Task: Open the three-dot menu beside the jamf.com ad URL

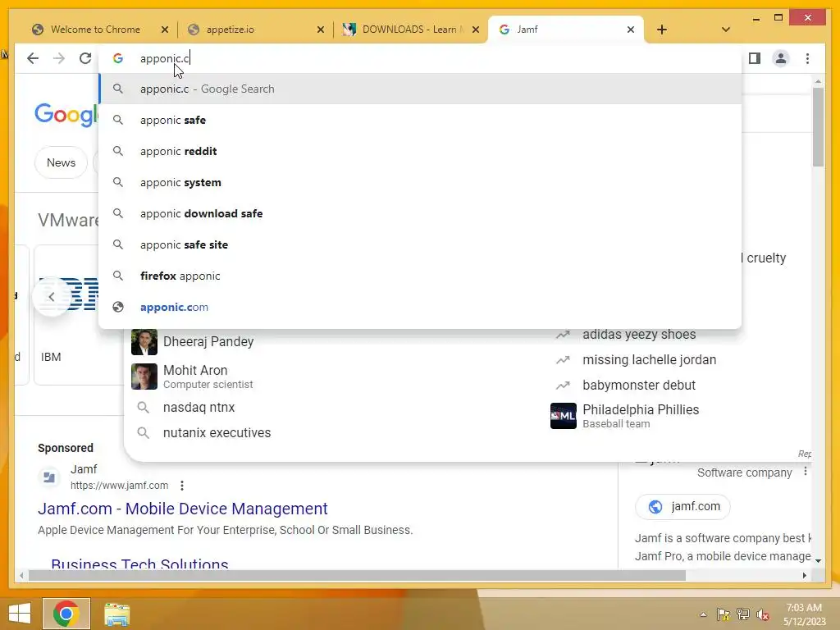Action: [182, 486]
